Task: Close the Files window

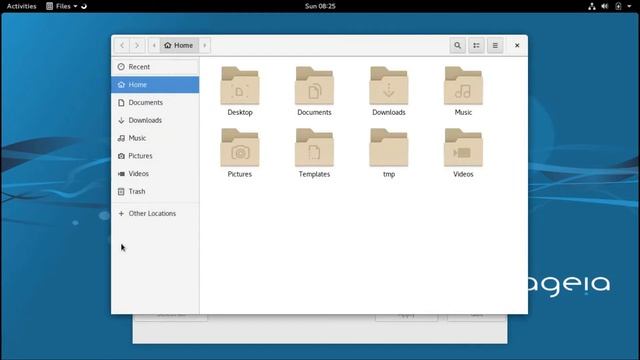Action: [x=517, y=45]
